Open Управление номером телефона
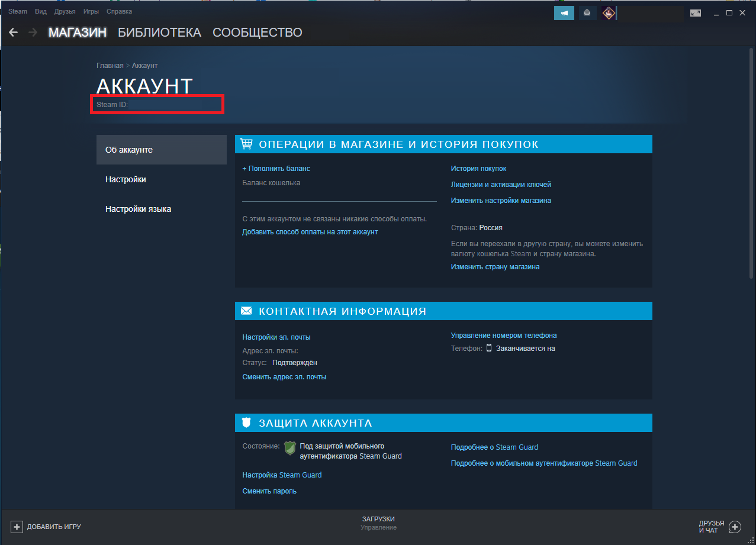The image size is (756, 545). coord(504,336)
